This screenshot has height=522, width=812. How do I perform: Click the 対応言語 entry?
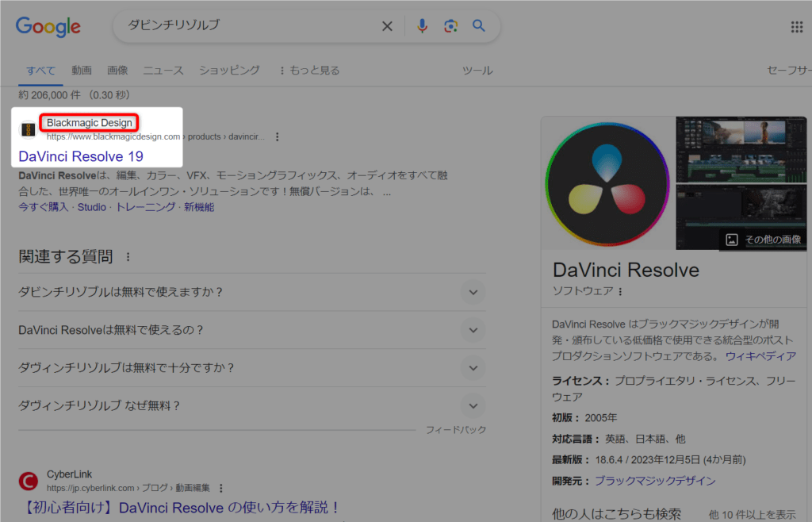click(x=619, y=439)
